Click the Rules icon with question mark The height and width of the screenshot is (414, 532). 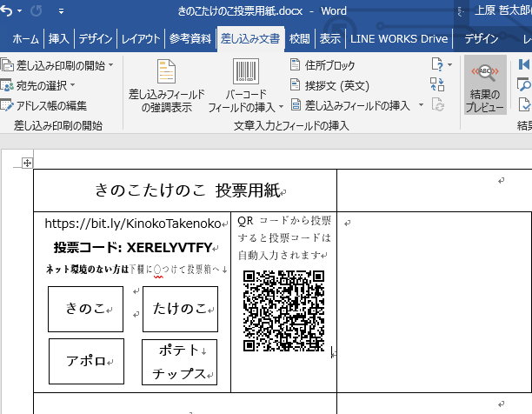437,64
